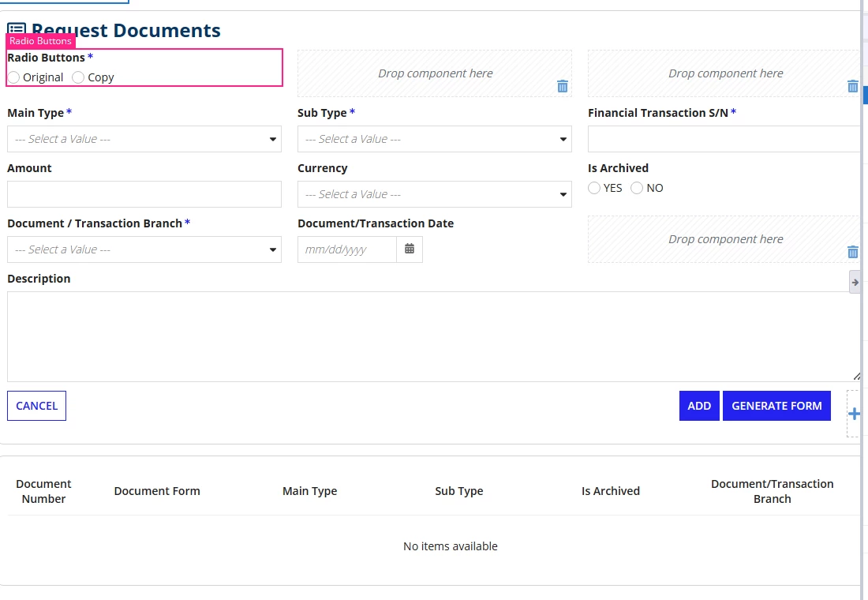Viewport: 868px width, 600px height.
Task: Click the right arrow panel expander
Action: [x=855, y=282]
